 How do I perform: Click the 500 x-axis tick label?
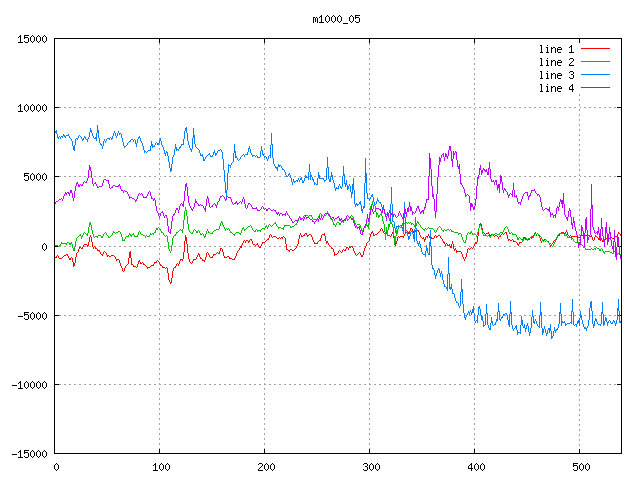(580, 467)
